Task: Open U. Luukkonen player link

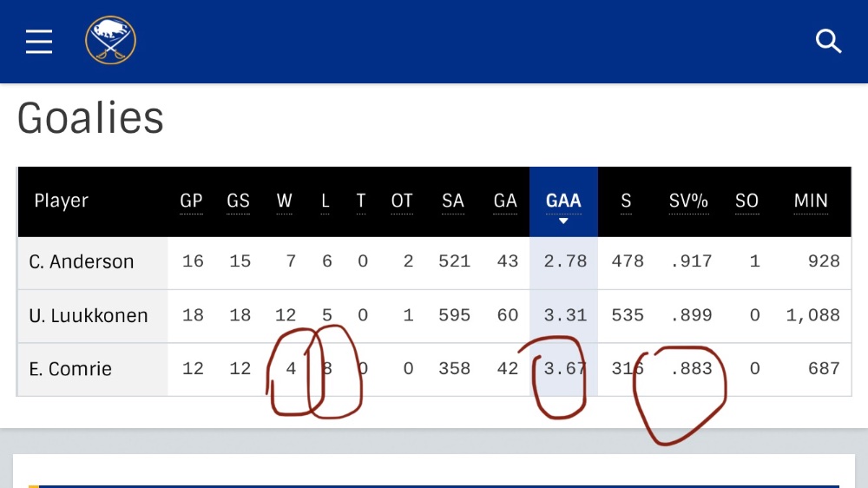Action: tap(89, 316)
